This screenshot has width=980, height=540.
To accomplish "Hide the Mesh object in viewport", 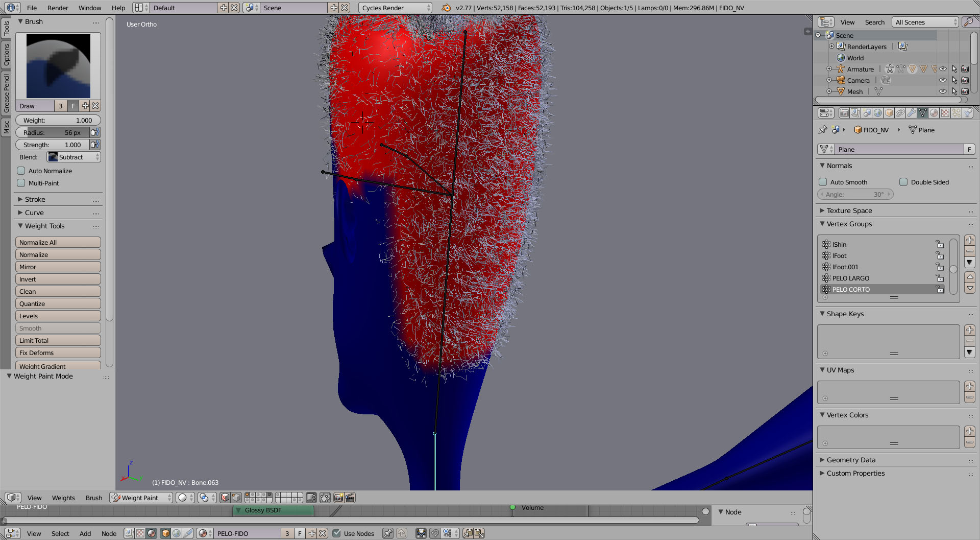I will 943,91.
